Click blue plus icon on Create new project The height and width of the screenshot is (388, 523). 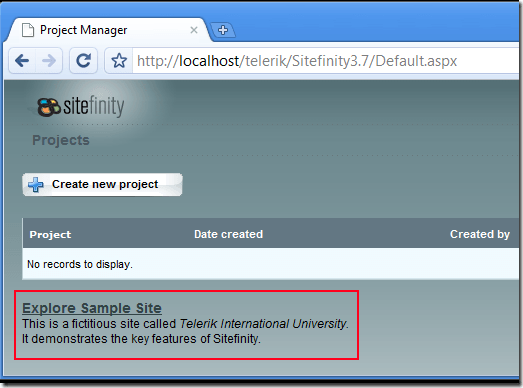pos(36,184)
